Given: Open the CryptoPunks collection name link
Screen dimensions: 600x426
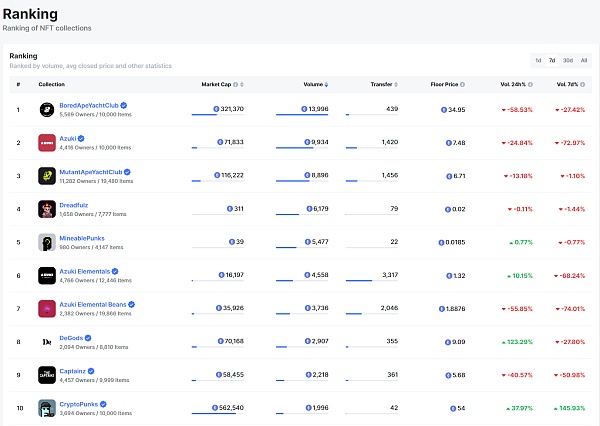Looking at the screenshot, I should (x=81, y=404).
